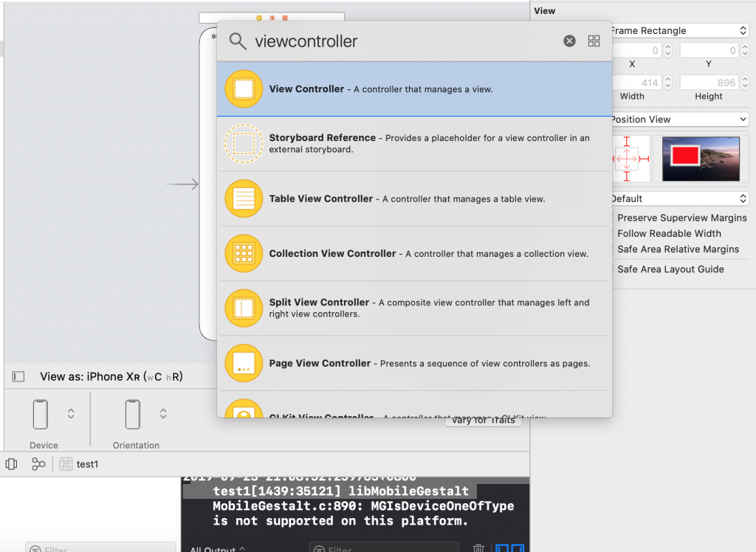
Task: Select the Page View Controller description text
Action: [x=485, y=364]
